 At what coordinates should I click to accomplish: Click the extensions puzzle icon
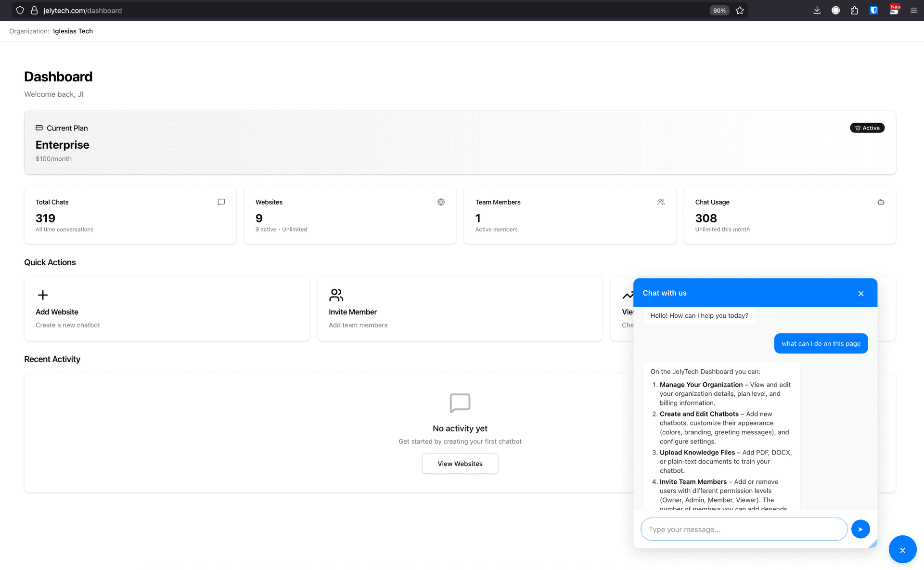[x=855, y=10]
